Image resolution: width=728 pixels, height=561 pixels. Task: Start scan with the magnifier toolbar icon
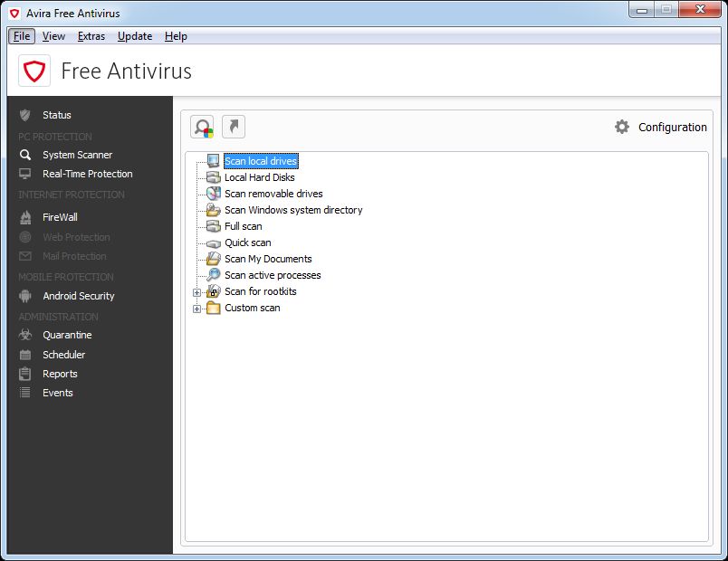coord(203,127)
